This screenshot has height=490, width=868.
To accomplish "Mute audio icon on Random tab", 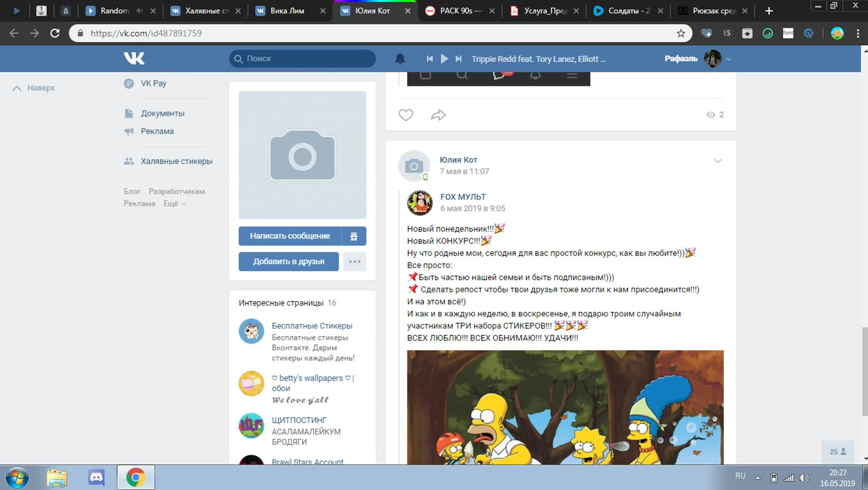I will click(139, 11).
